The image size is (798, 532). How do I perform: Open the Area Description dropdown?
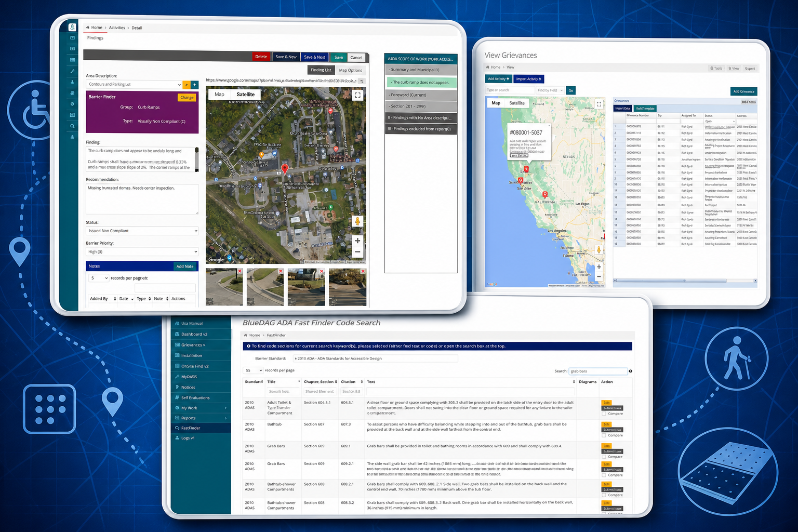point(134,85)
